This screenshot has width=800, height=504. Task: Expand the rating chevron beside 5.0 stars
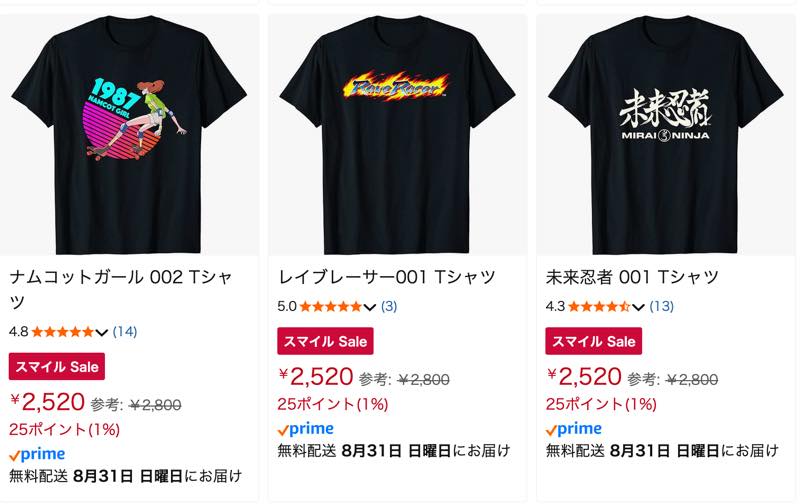370,307
